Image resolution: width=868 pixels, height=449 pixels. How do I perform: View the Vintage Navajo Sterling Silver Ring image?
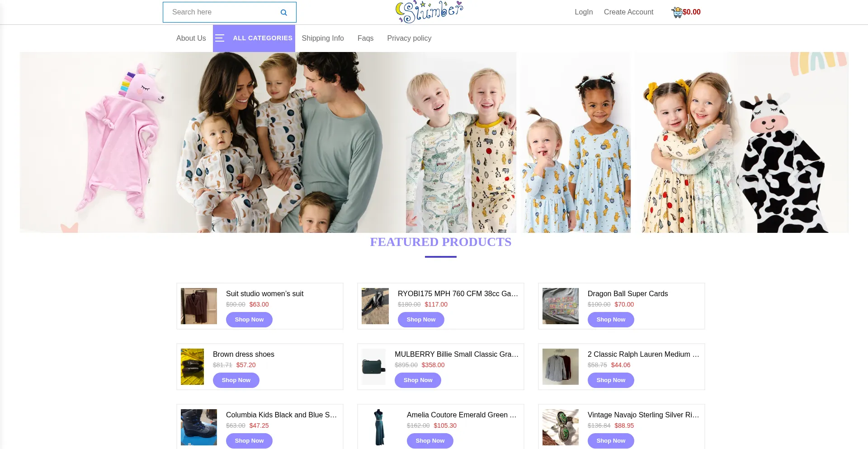coord(561,427)
